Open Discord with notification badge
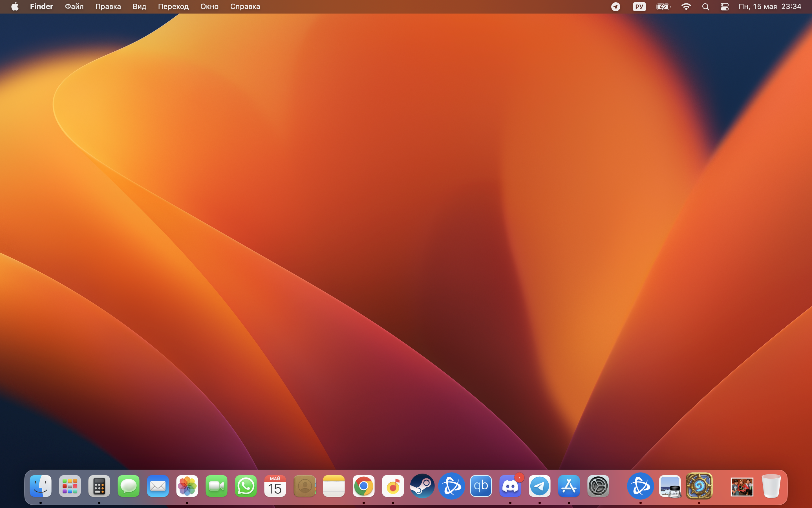 tap(510, 486)
